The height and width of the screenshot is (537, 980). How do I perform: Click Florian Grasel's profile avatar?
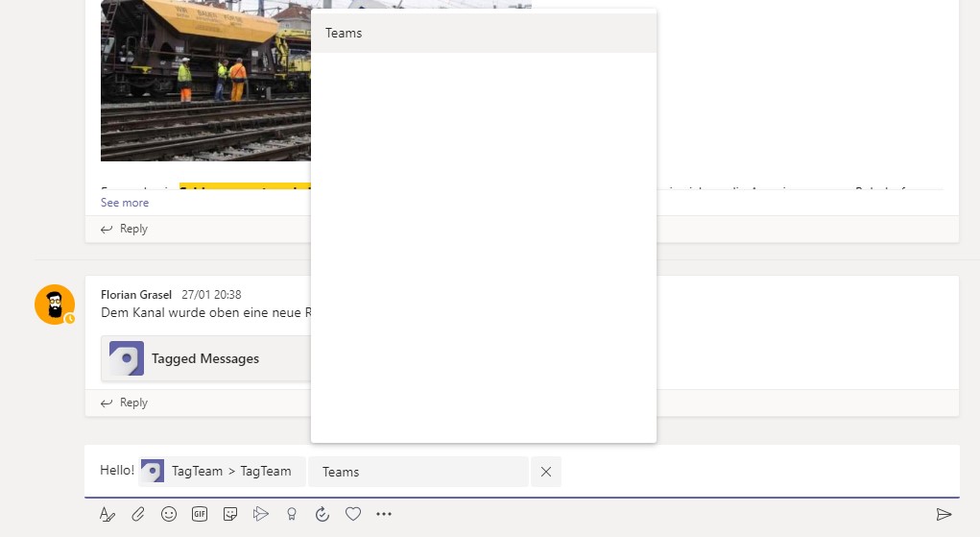[x=55, y=305]
